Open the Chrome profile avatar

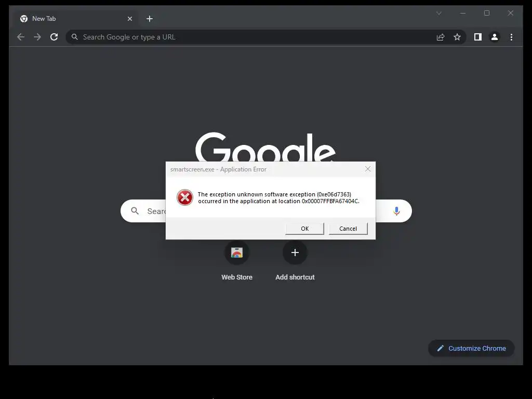[495, 37]
